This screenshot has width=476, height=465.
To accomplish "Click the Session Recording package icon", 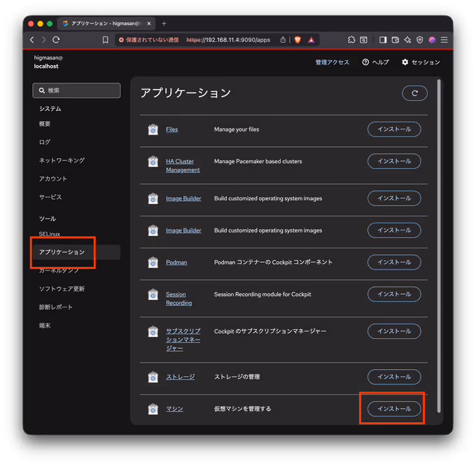I will coord(153,294).
